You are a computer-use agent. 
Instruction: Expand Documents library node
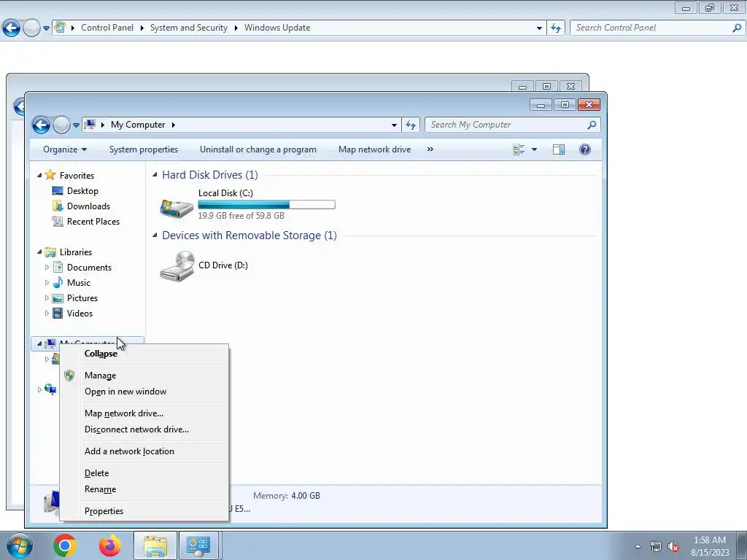(47, 267)
